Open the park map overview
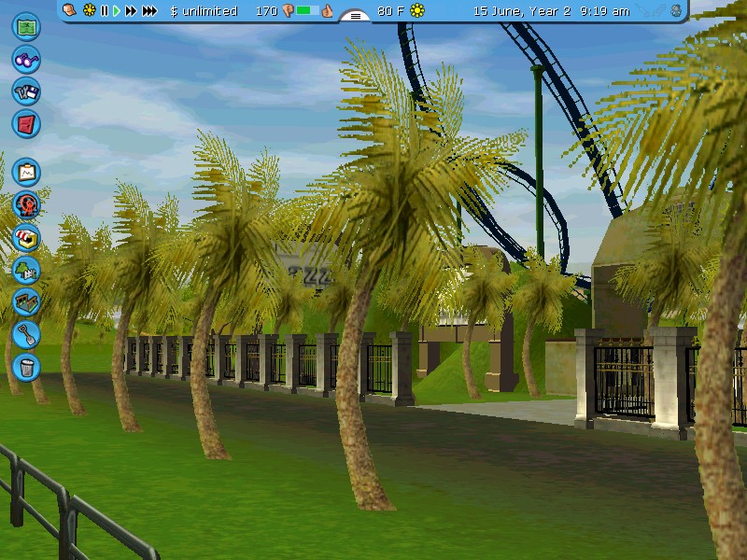This screenshot has height=560, width=747. (26, 27)
